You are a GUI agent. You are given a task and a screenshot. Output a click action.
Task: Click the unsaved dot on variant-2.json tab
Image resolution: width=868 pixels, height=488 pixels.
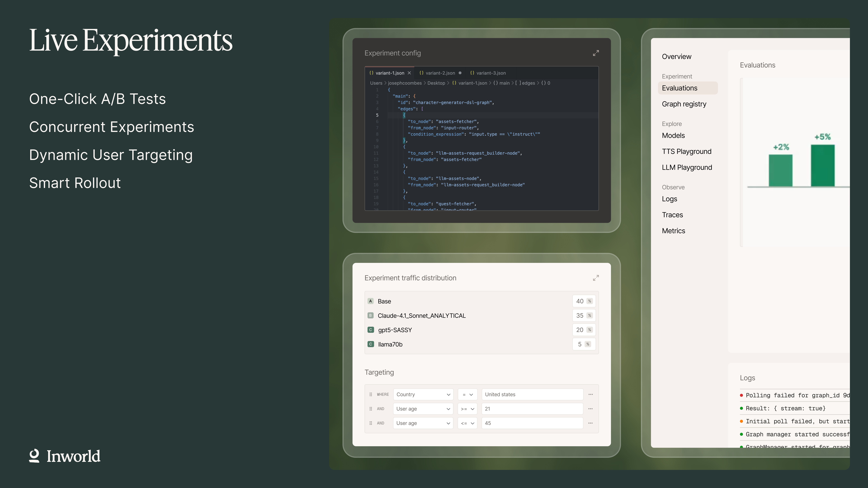[x=460, y=73]
